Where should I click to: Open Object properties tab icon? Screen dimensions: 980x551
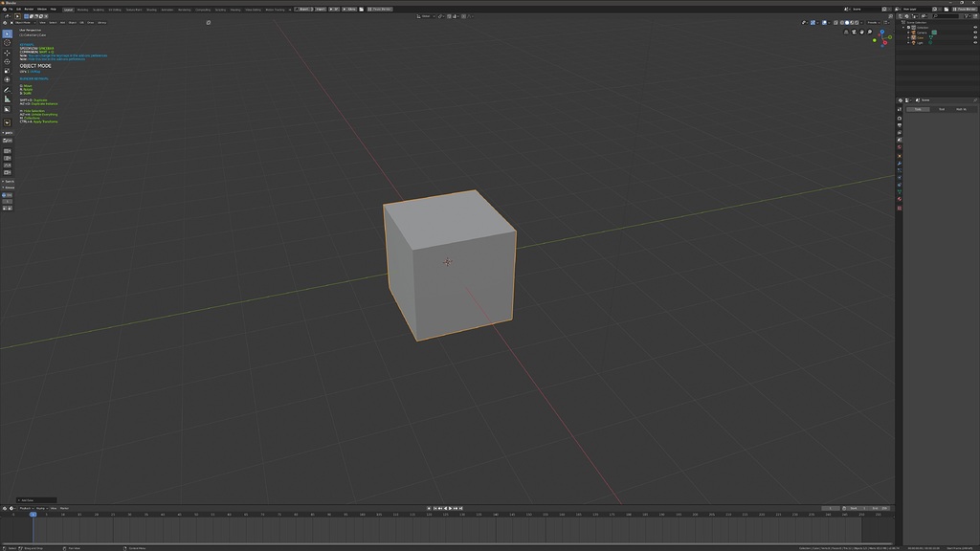[x=900, y=156]
